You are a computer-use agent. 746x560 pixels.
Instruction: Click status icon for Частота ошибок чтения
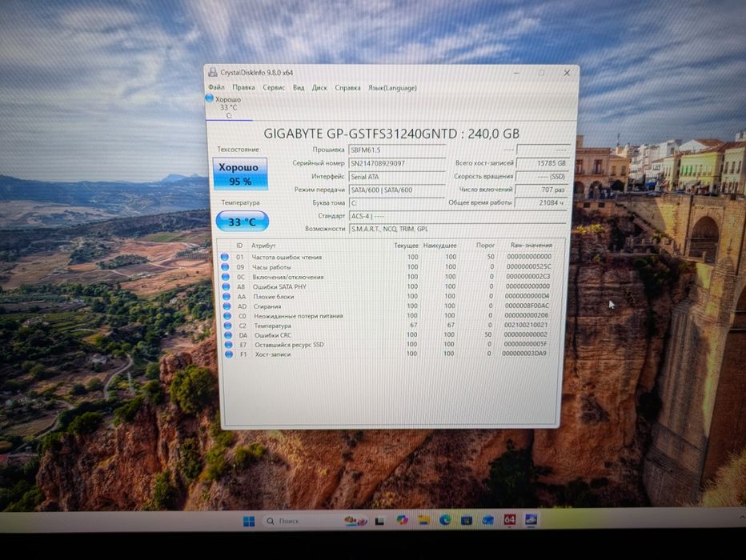224,257
